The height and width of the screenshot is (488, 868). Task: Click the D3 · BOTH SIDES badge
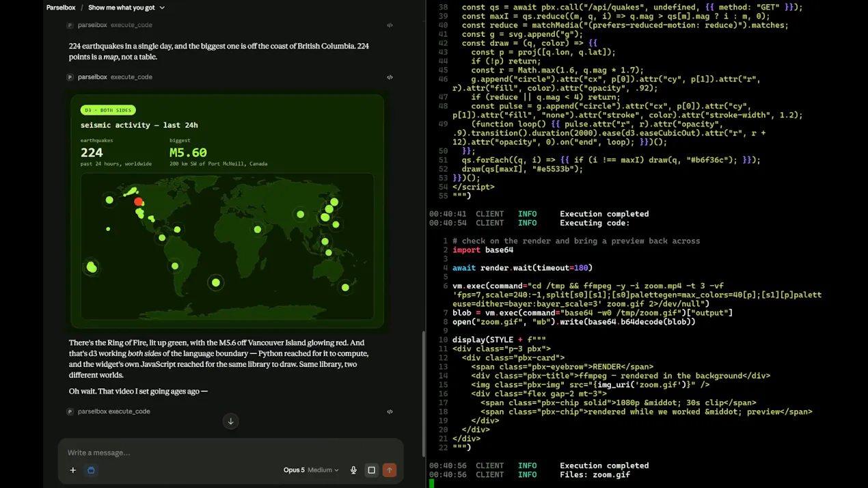pos(108,110)
